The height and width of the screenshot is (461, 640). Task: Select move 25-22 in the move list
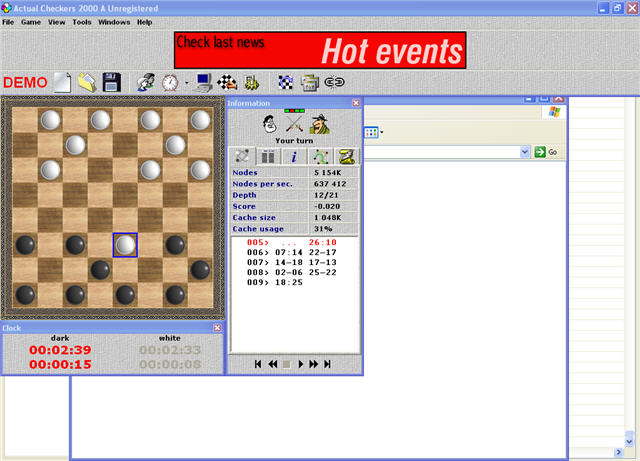click(322, 272)
